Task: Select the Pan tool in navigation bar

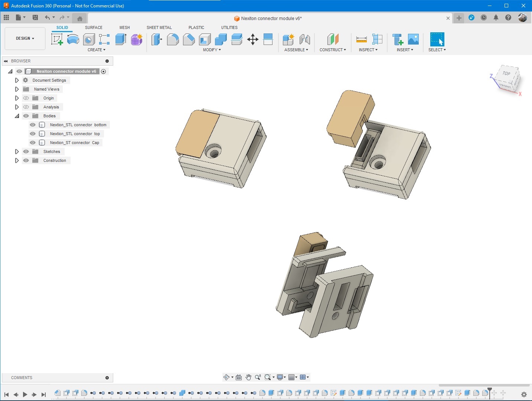Action: [248, 377]
